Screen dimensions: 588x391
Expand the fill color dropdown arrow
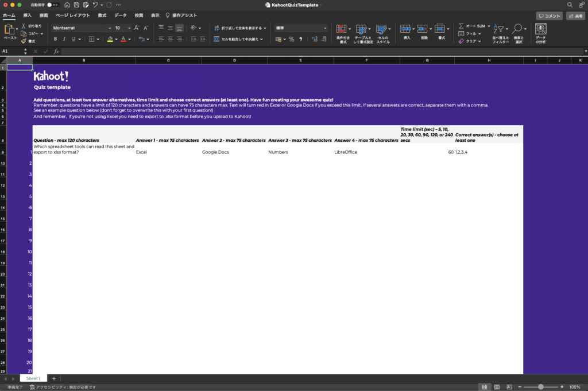click(x=116, y=39)
